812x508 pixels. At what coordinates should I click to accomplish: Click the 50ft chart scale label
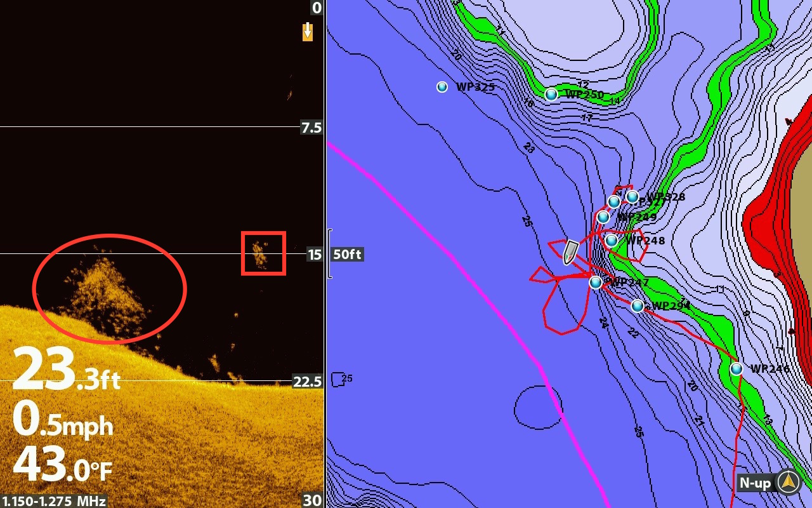[x=347, y=255]
